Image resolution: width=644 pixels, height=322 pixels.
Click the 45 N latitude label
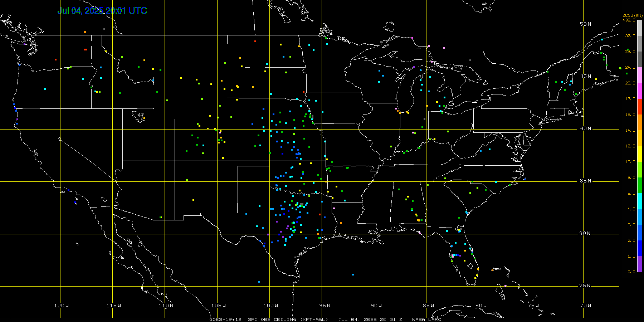(x=586, y=76)
